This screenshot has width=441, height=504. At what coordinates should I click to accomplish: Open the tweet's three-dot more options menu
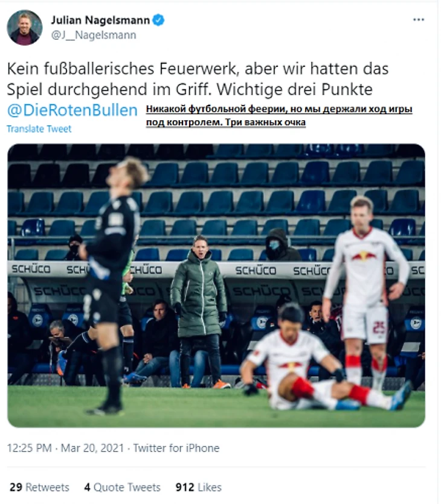[418, 20]
